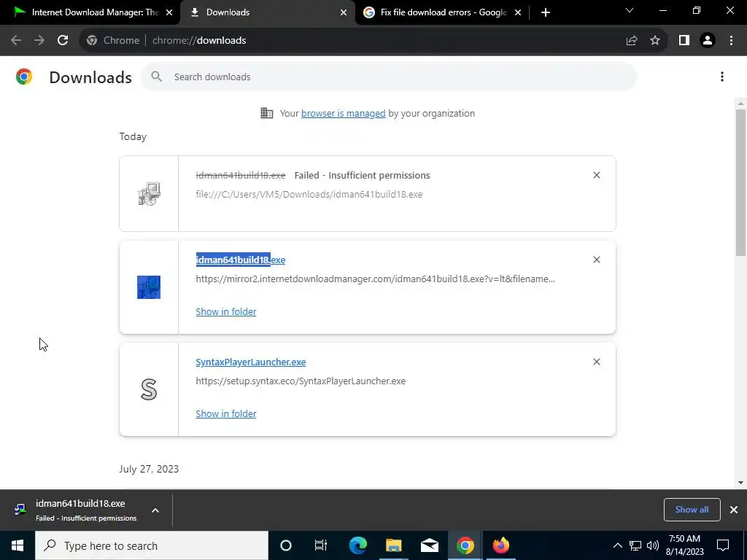
Task: Reload the Chrome downloads page
Action: pyautogui.click(x=63, y=41)
